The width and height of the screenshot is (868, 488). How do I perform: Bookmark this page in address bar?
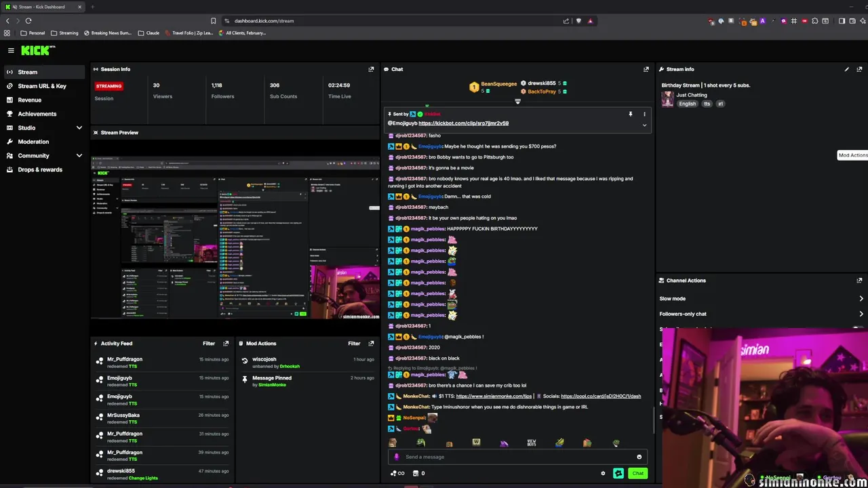point(213,21)
